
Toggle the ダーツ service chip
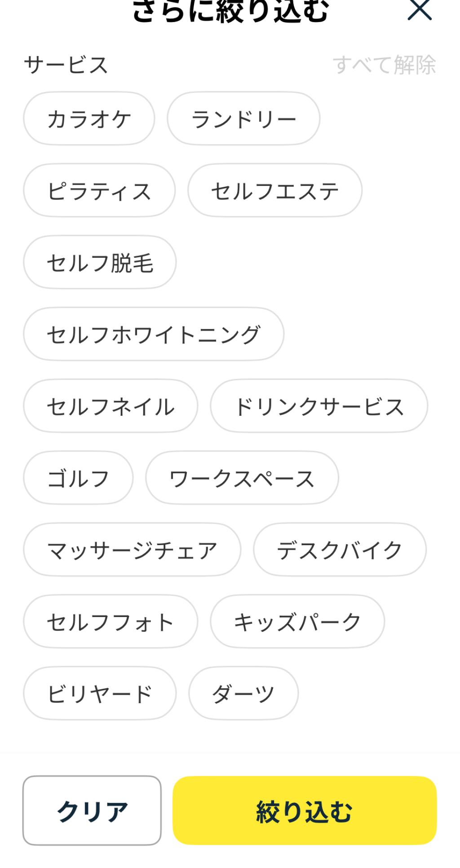(243, 694)
